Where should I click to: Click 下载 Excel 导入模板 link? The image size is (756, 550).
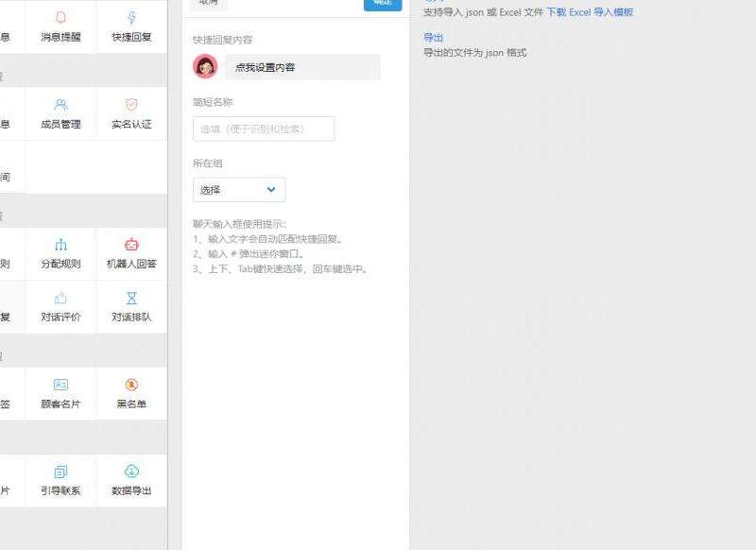click(x=590, y=12)
